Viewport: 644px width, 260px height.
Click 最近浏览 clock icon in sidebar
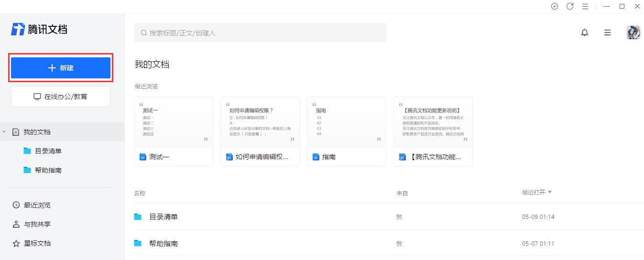tap(16, 205)
